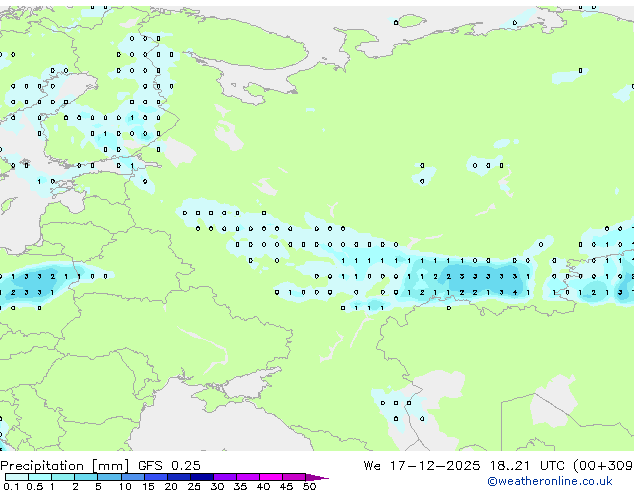Click the "Precipitation [mm]" title text

tap(65, 466)
